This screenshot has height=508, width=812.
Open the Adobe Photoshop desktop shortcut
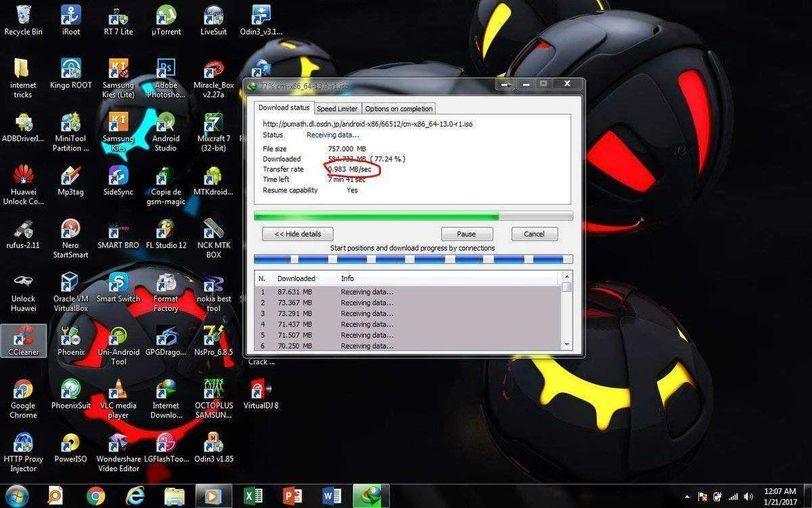pos(166,78)
